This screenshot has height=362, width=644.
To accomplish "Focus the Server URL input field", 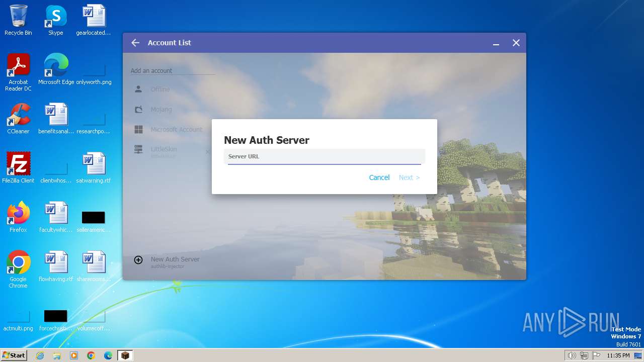I will [324, 156].
